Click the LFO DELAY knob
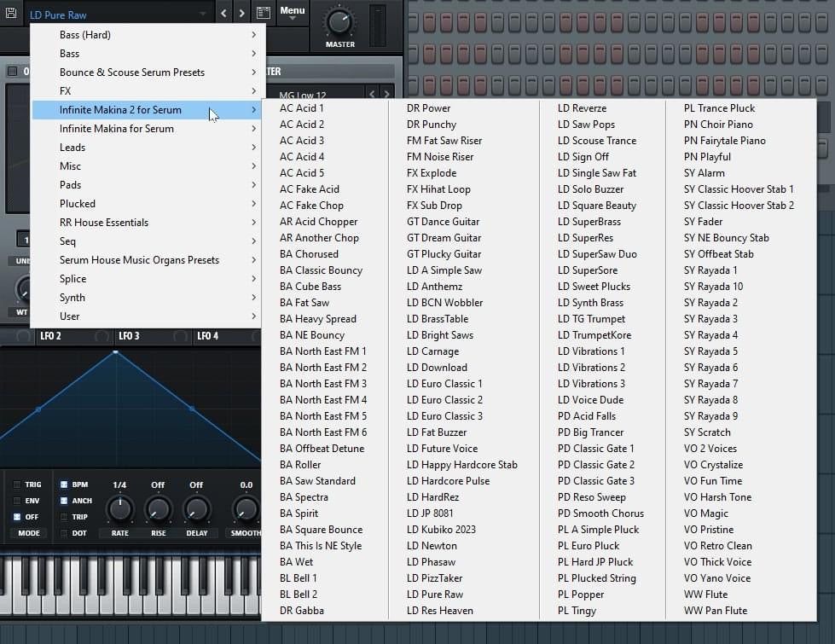 tap(196, 509)
